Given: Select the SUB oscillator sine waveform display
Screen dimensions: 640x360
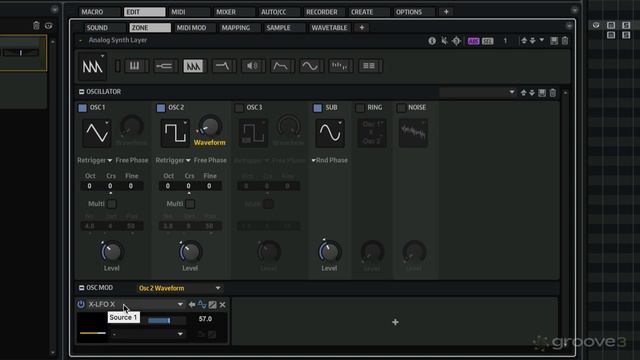Looking at the screenshot, I should click(330, 133).
